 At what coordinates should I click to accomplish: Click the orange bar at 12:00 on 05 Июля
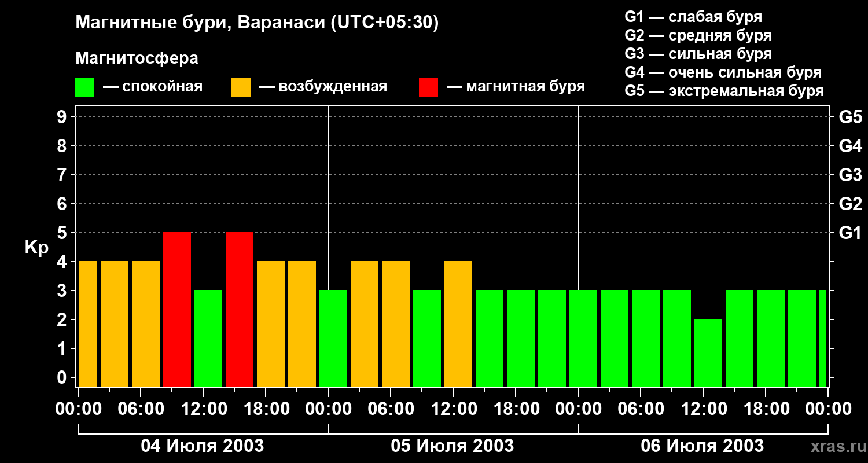pyautogui.click(x=458, y=324)
